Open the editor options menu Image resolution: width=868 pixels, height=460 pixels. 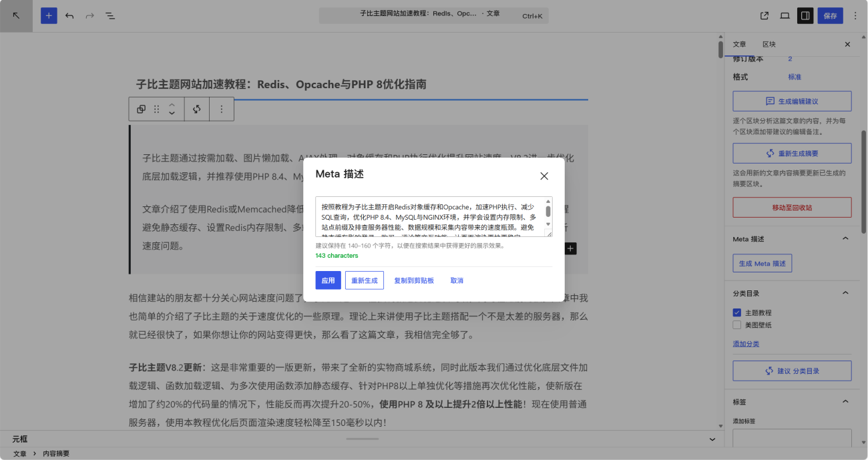855,16
